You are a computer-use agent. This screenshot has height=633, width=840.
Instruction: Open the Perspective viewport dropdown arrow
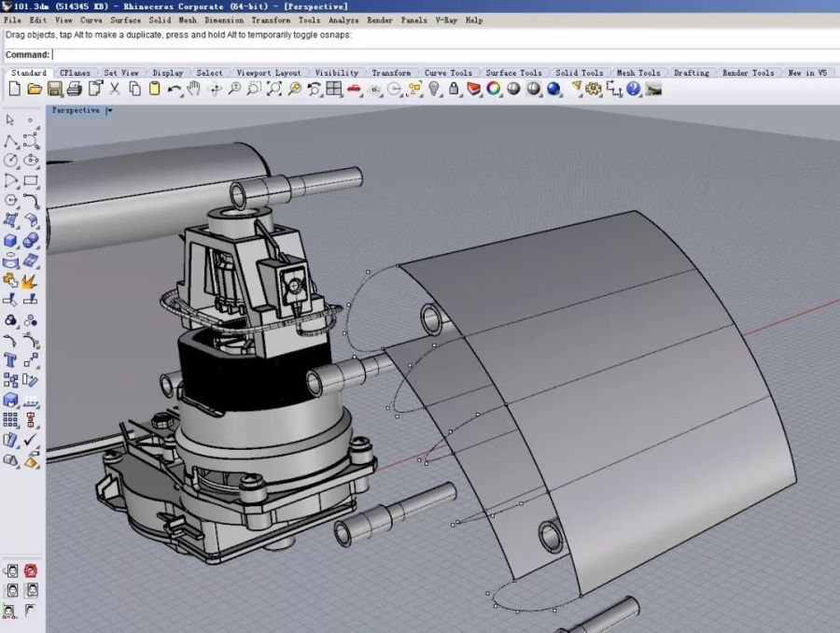pyautogui.click(x=109, y=110)
